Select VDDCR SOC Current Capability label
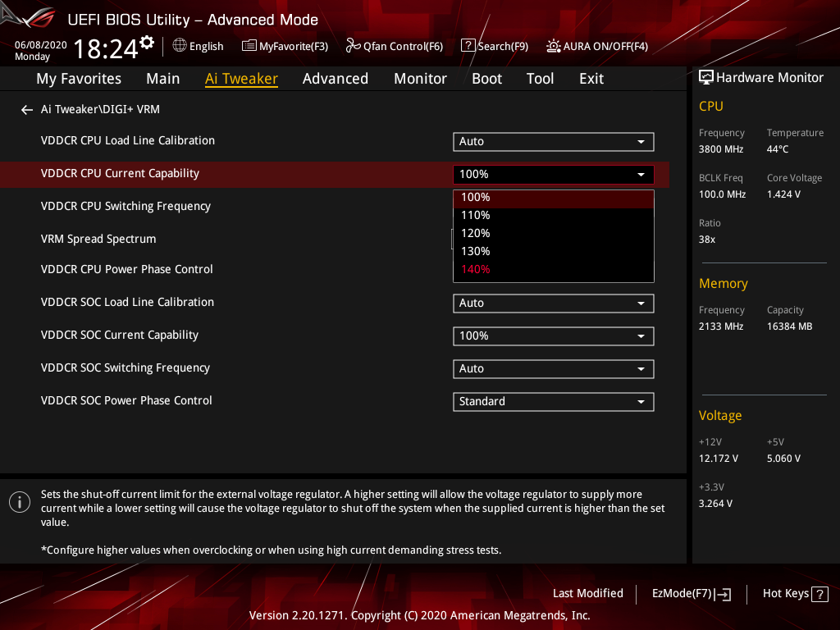 coord(120,335)
